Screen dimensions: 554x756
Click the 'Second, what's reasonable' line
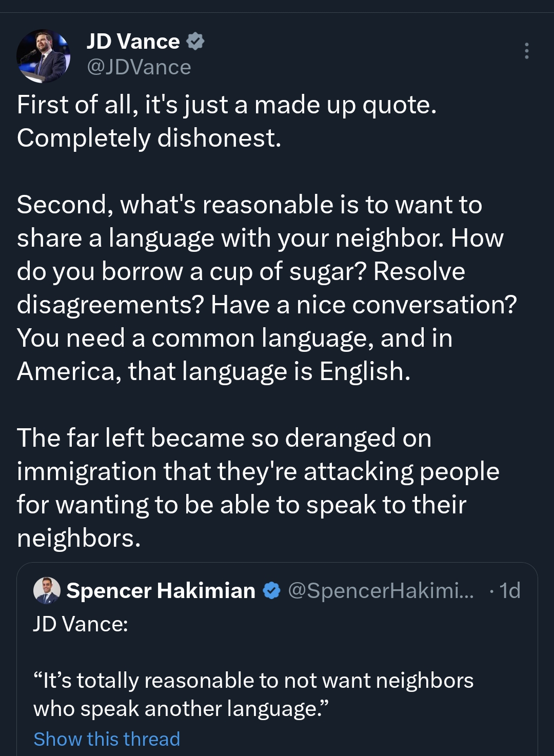click(249, 205)
